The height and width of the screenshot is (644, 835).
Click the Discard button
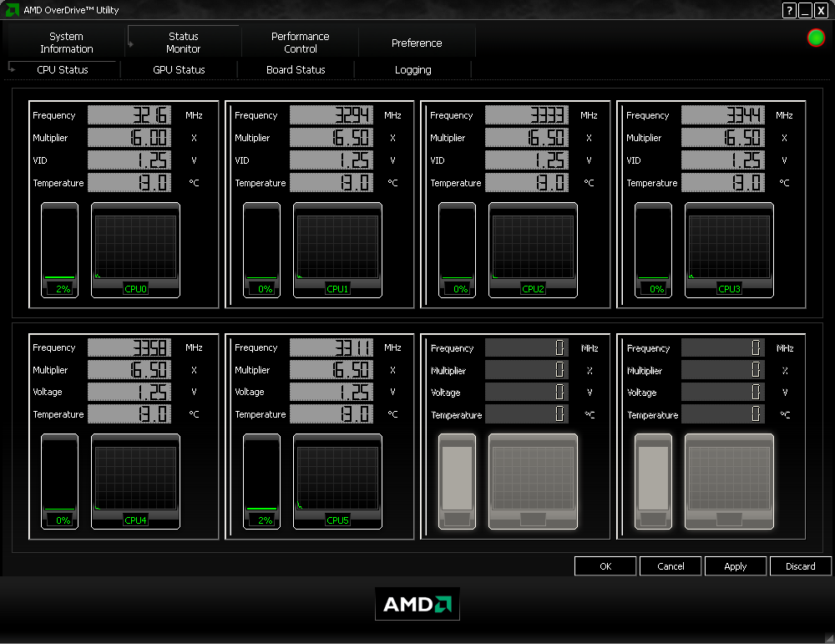coord(801,566)
